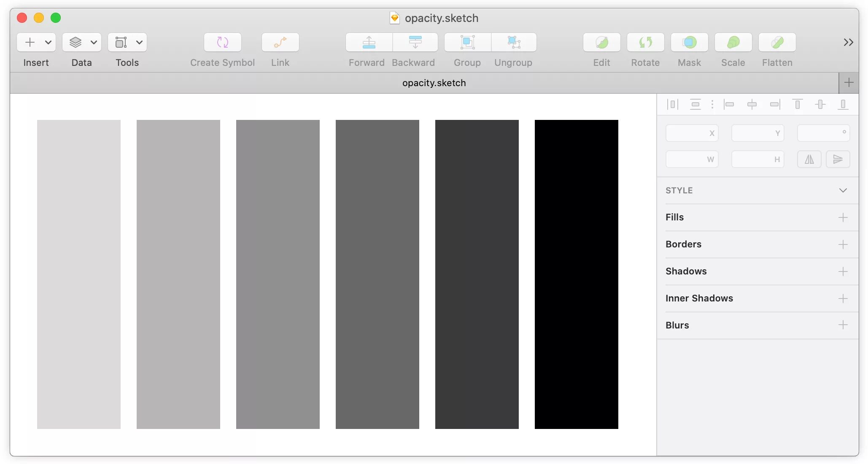Image resolution: width=868 pixels, height=464 pixels.
Task: Align layers to top edge
Action: (x=797, y=104)
